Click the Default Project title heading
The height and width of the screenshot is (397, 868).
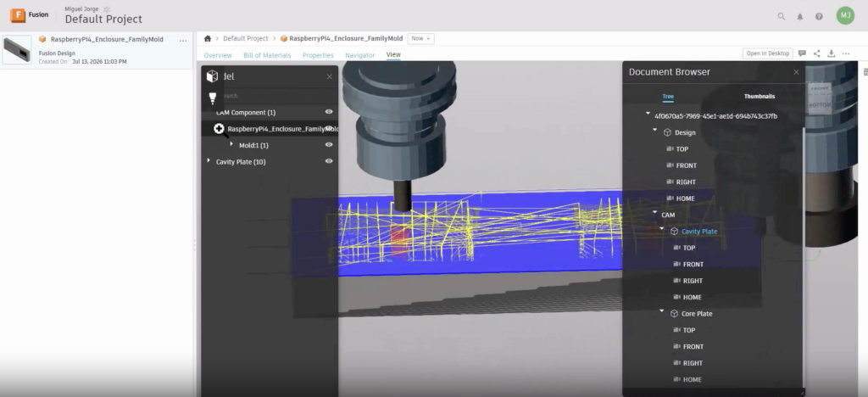[103, 20]
